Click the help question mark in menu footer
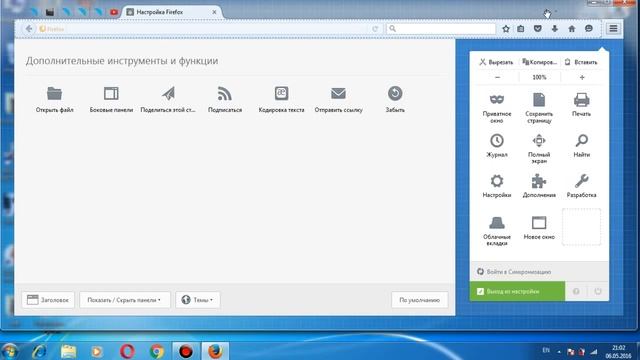The width and height of the screenshot is (640, 360). (x=576, y=291)
